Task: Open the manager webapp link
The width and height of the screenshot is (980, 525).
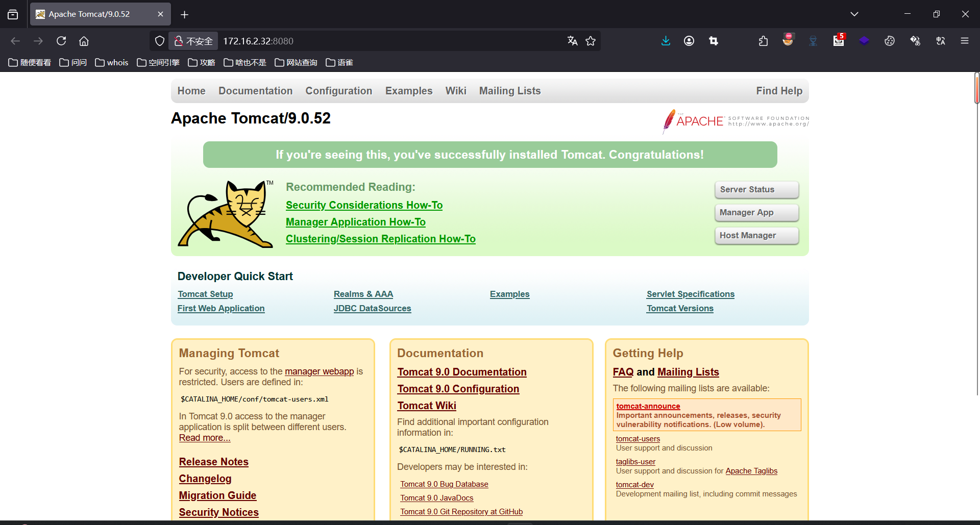Action: [320, 371]
